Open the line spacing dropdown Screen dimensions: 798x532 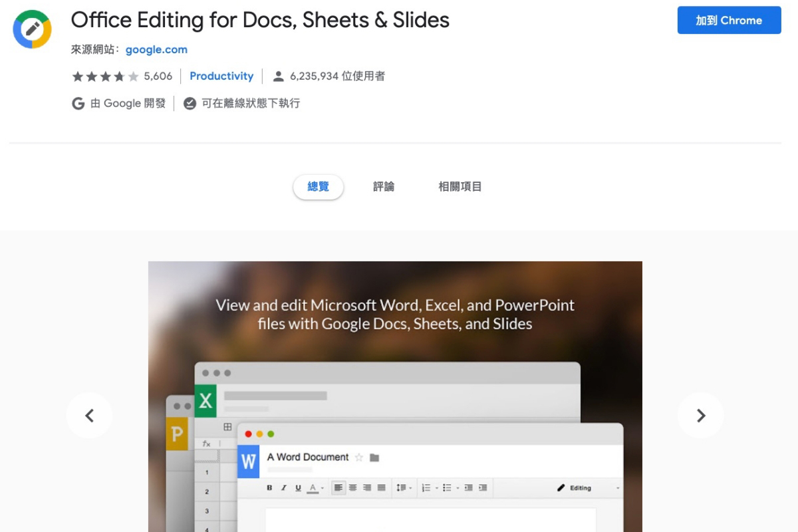tap(410, 487)
